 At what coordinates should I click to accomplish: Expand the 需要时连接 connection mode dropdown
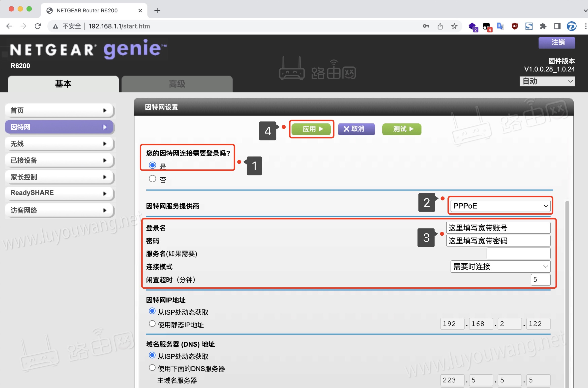[500, 266]
